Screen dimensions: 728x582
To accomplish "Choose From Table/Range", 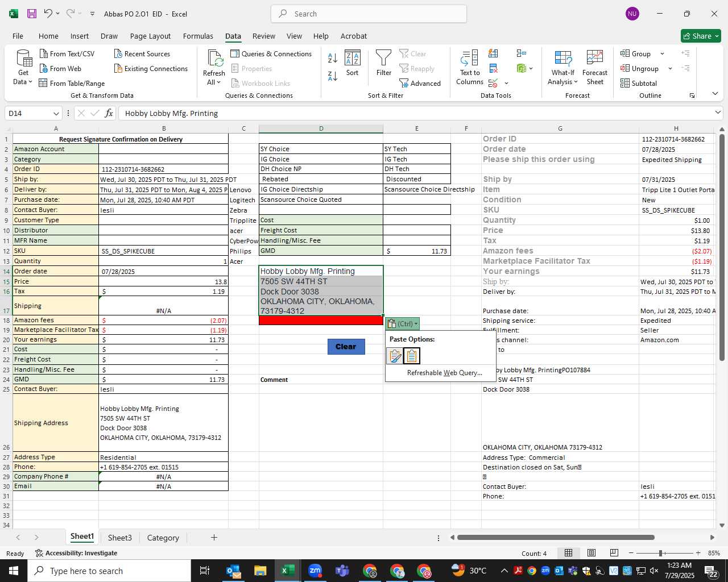I will click(72, 83).
